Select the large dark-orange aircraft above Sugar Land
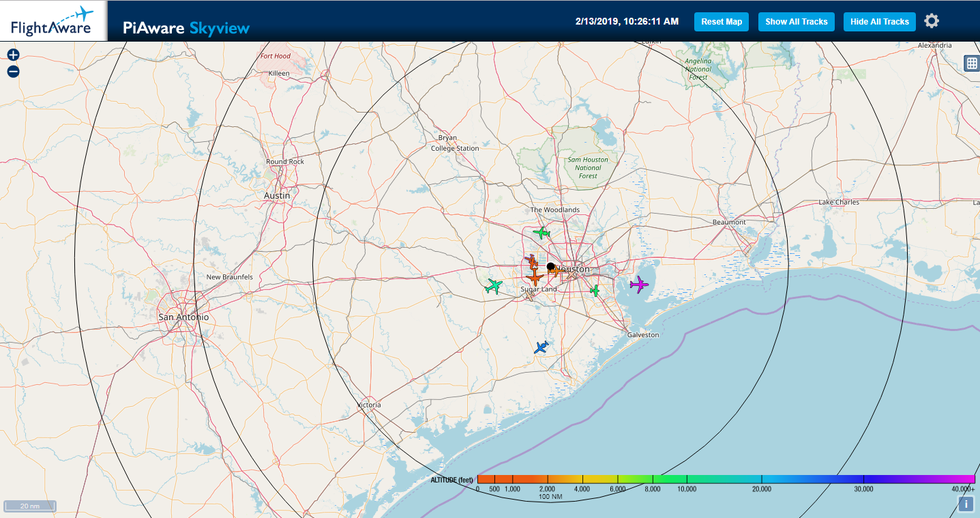Image resolution: width=980 pixels, height=518 pixels. (x=535, y=277)
